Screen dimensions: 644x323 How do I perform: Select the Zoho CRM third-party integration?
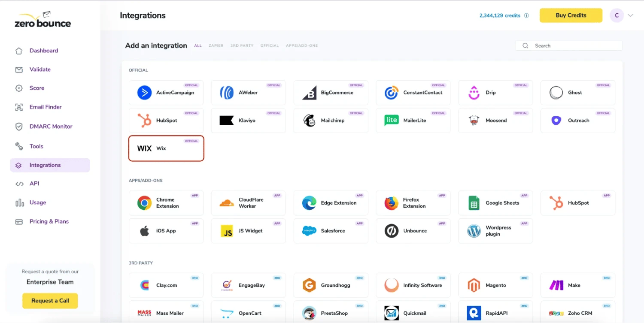(578, 313)
